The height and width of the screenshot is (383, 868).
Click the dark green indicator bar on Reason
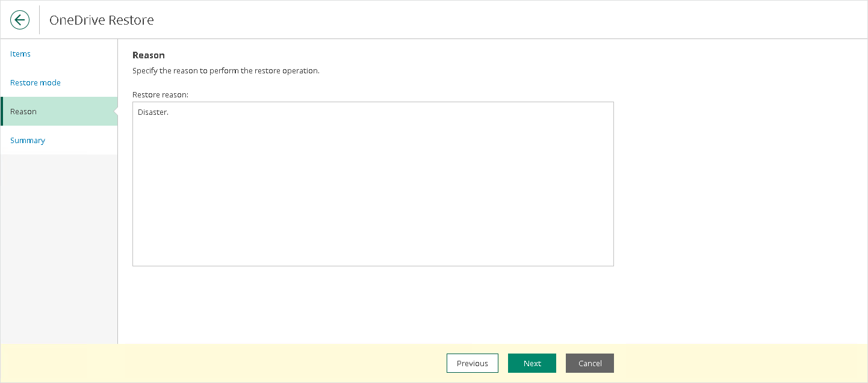coord(2,111)
